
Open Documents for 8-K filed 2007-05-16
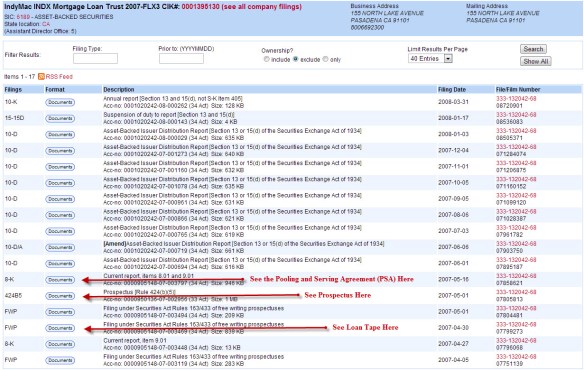(x=60, y=279)
